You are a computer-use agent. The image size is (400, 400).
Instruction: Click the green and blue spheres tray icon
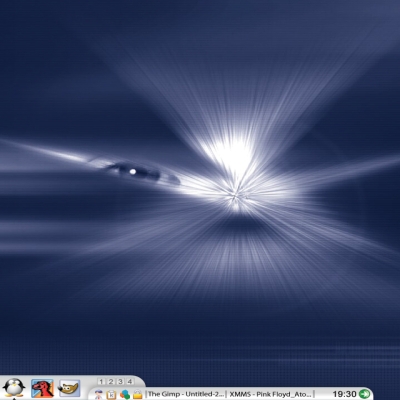125,395
